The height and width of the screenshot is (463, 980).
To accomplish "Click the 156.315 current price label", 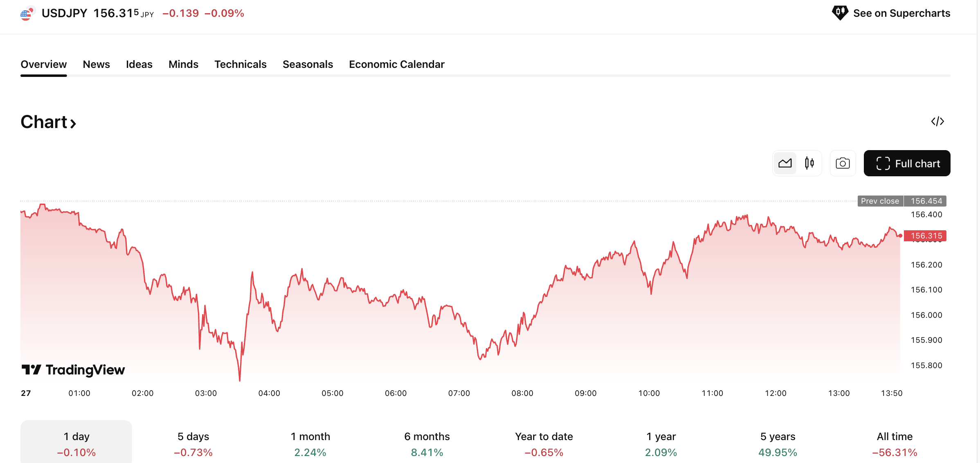I will pyautogui.click(x=926, y=236).
